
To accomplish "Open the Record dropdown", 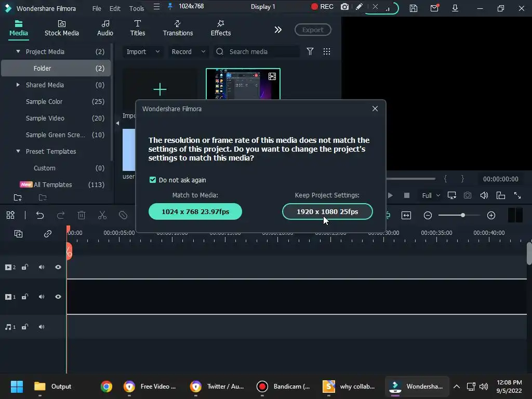I will click(x=188, y=51).
